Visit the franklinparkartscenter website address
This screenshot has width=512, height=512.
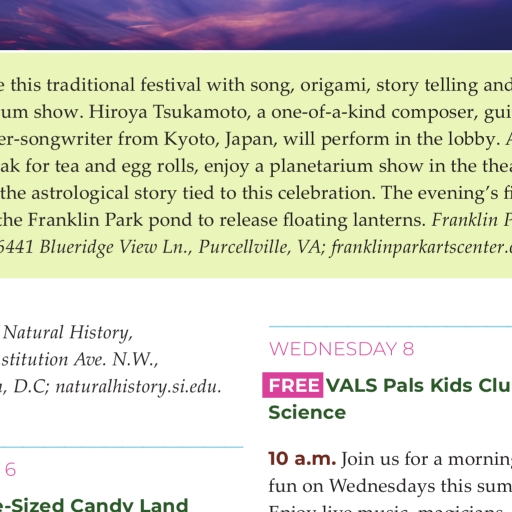(x=421, y=247)
